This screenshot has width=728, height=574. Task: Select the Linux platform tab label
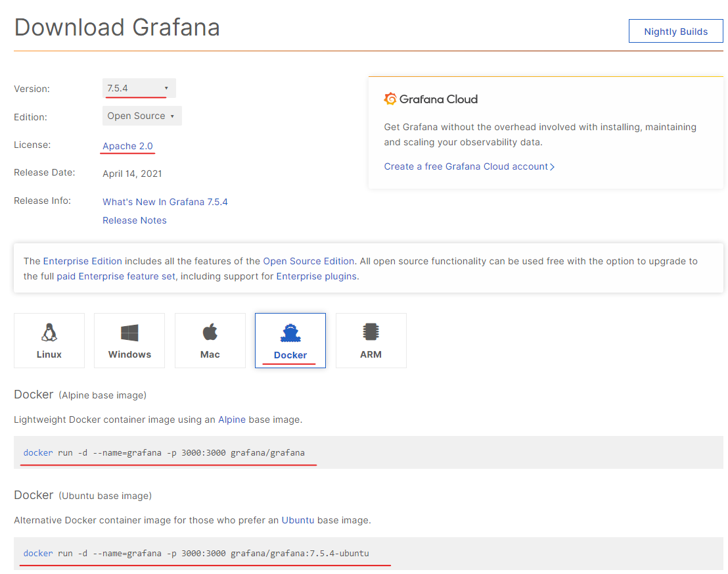(x=49, y=354)
